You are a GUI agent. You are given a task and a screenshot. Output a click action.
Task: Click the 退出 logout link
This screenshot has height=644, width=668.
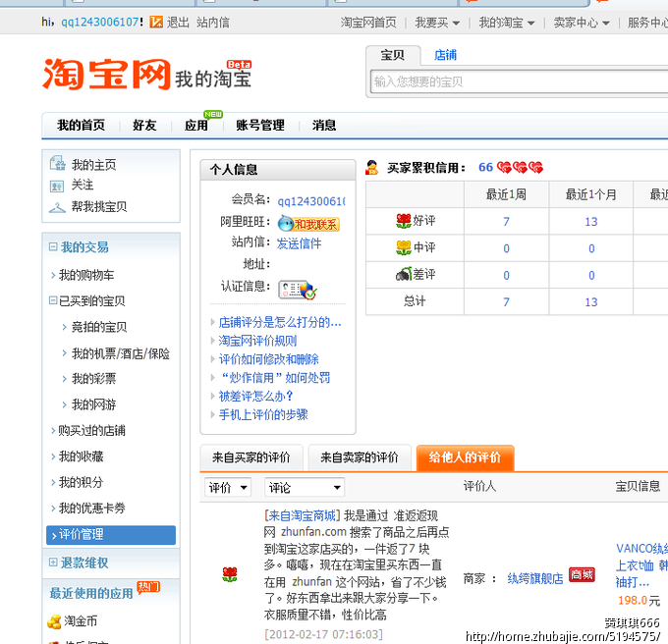click(x=178, y=23)
